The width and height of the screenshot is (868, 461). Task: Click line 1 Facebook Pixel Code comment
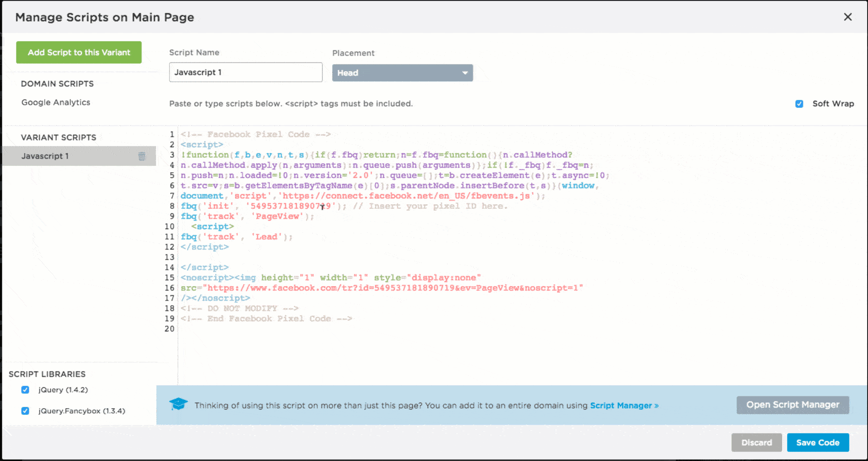click(x=256, y=134)
